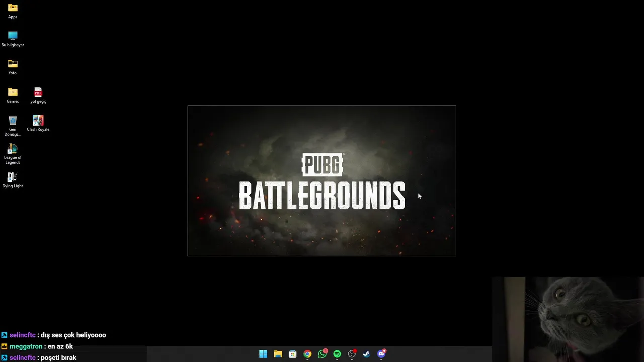The image size is (644, 362).
Task: Click chat username meggatron
Action: pos(26,346)
